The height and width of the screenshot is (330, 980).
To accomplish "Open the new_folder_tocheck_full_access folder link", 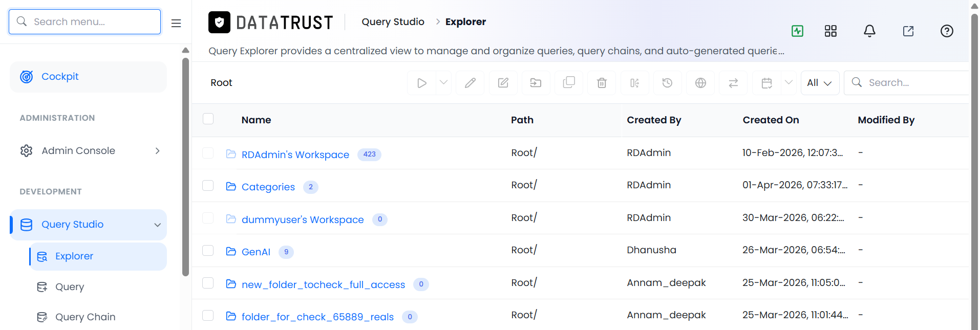I will 324,284.
